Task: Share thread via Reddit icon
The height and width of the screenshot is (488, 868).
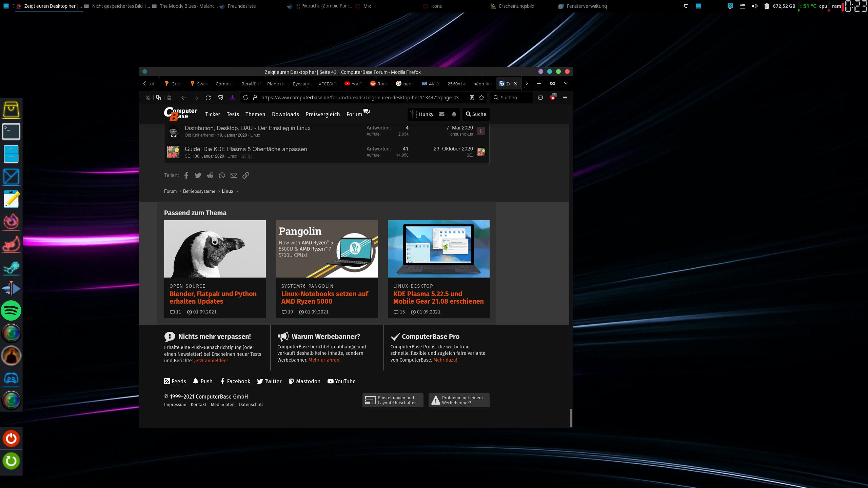Action: pos(210,175)
